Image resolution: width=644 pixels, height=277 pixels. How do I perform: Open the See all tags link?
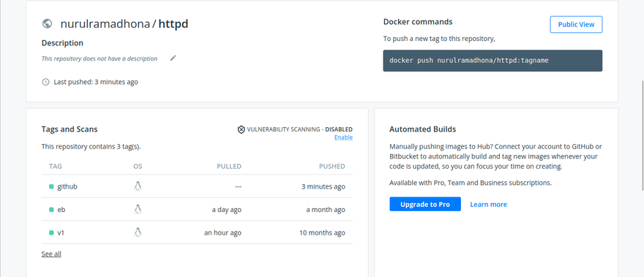(x=51, y=254)
